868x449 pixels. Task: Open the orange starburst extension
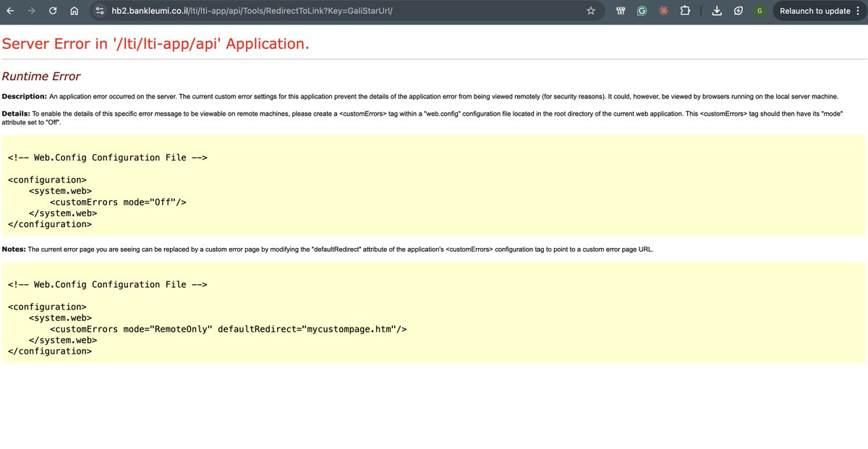coord(663,11)
